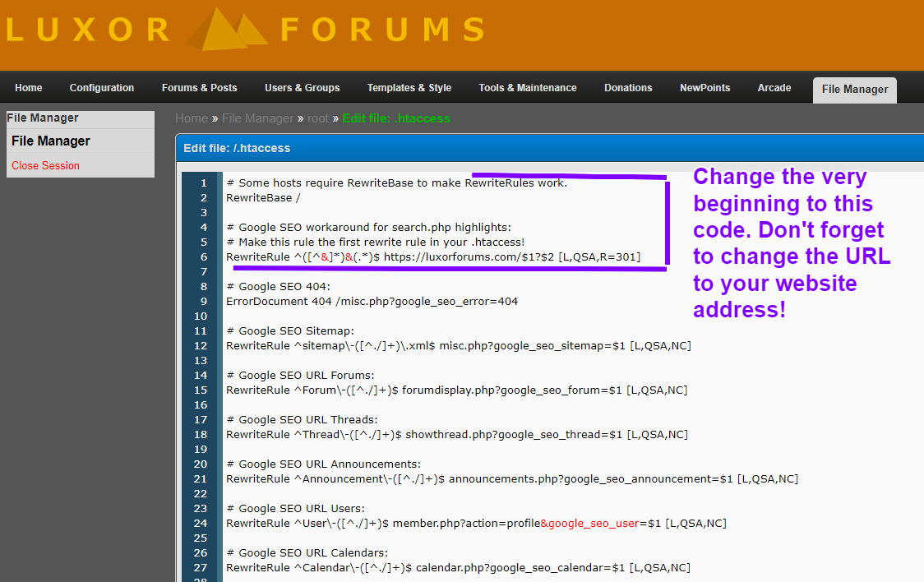924x582 pixels.
Task: Open Users & Groups section
Action: [303, 88]
